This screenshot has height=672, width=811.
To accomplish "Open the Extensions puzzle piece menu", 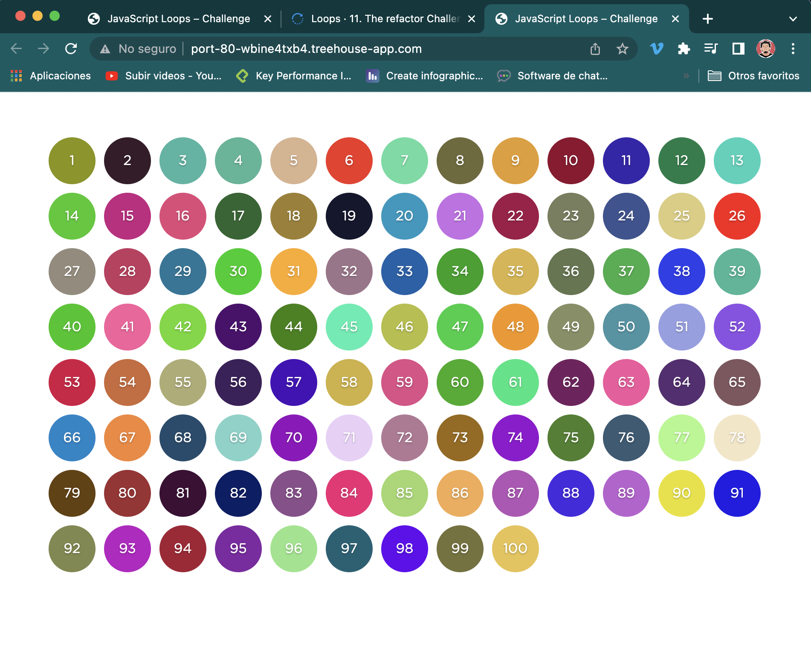I will click(684, 49).
